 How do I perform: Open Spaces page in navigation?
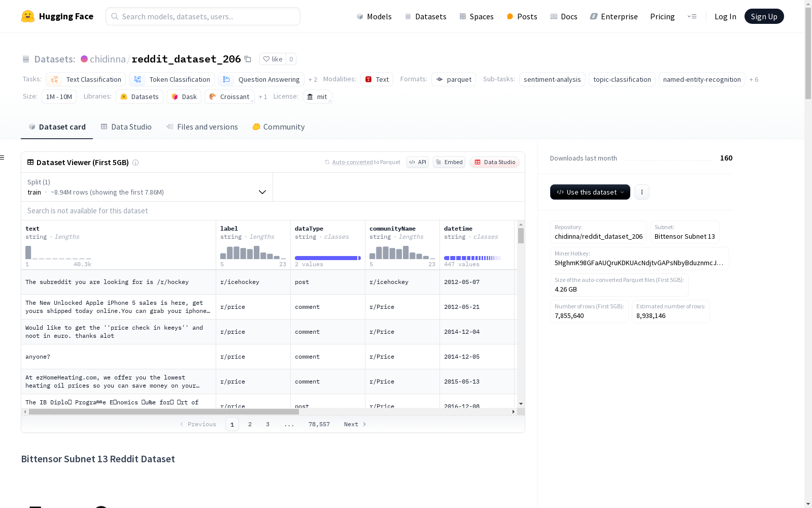point(477,16)
